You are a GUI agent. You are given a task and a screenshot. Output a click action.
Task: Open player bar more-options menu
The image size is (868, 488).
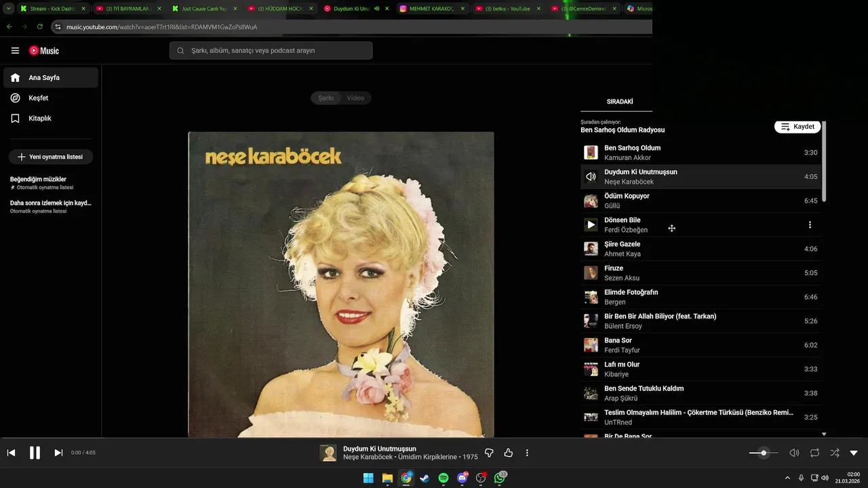pos(527,453)
